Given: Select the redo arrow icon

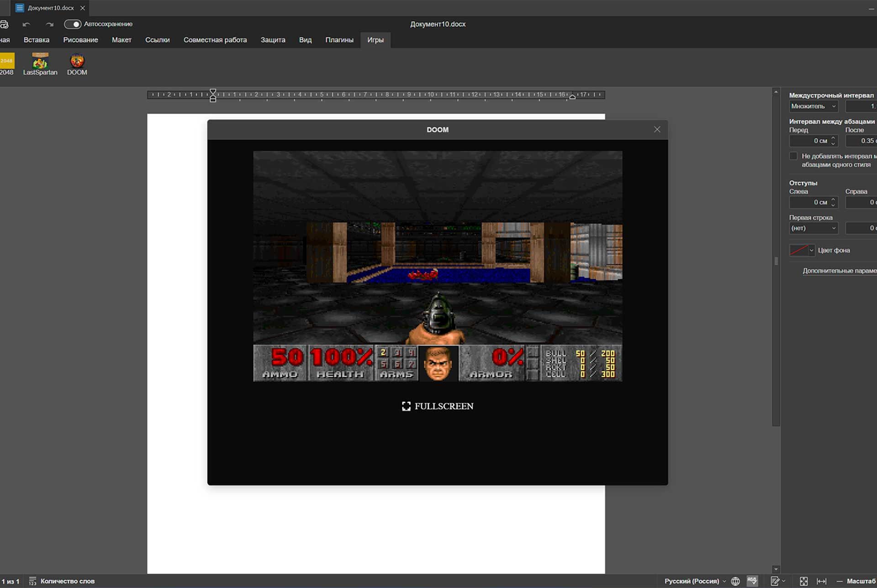Looking at the screenshot, I should (49, 24).
